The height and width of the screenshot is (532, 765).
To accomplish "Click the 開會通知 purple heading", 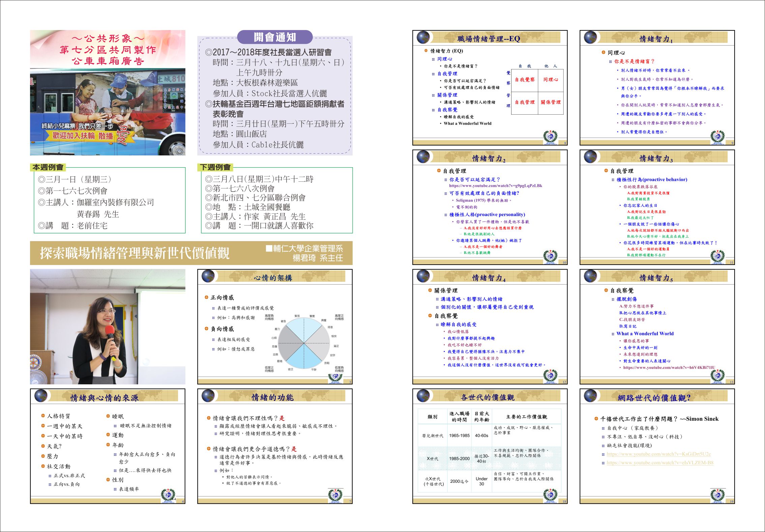I will [275, 37].
